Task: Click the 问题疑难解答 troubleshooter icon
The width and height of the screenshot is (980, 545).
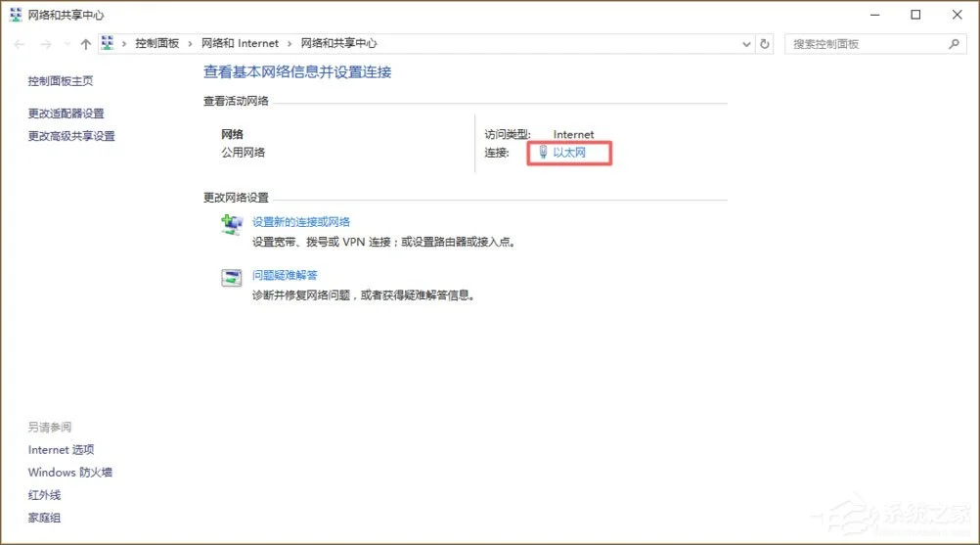Action: point(231,278)
